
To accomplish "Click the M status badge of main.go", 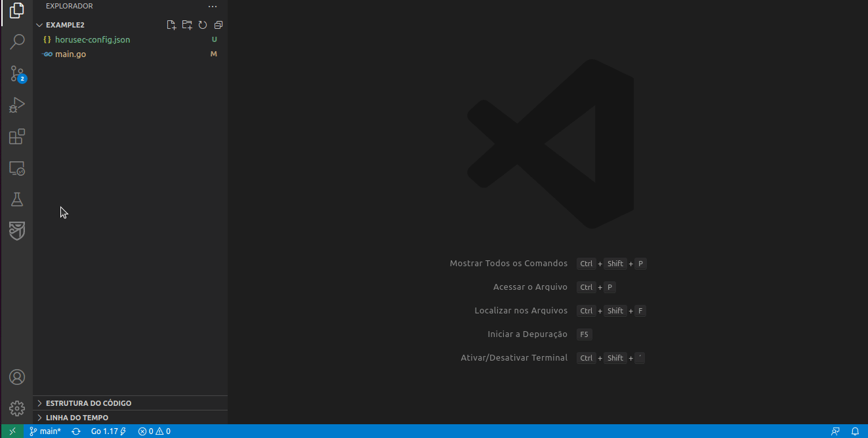I will 214,54.
